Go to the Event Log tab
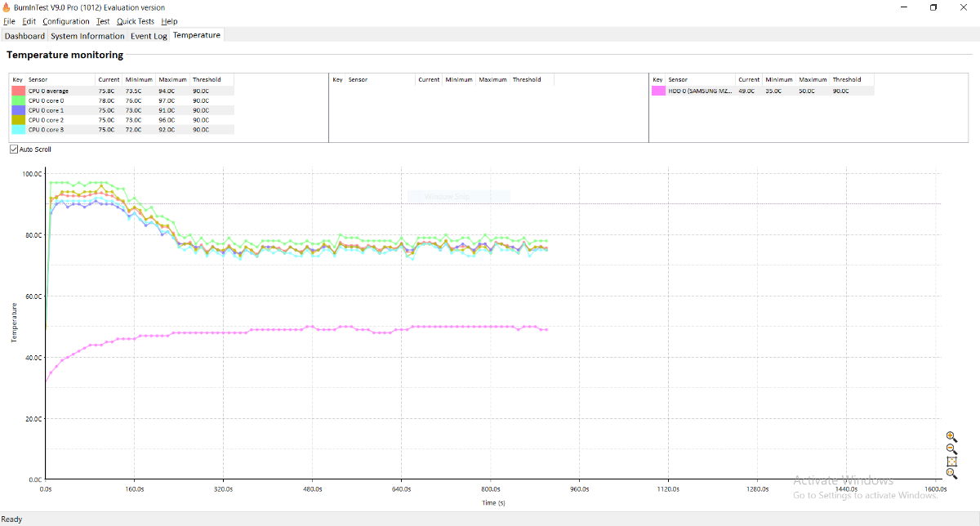 (x=149, y=36)
